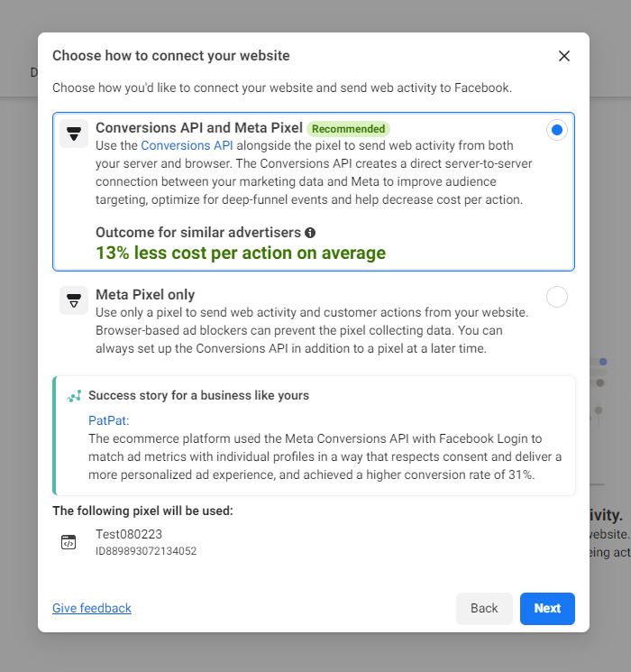Click 'Conversions API and Meta Pixel' heading
Image resolution: width=631 pixels, height=672 pixels.
(x=199, y=128)
